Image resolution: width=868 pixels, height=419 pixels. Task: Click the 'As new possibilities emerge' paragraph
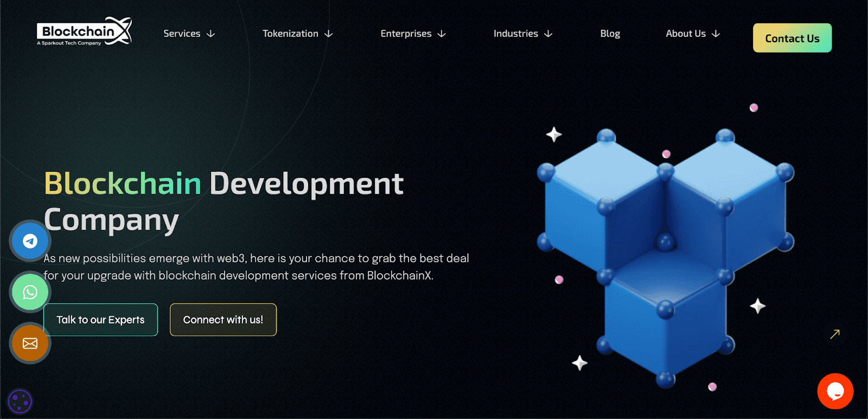256,267
